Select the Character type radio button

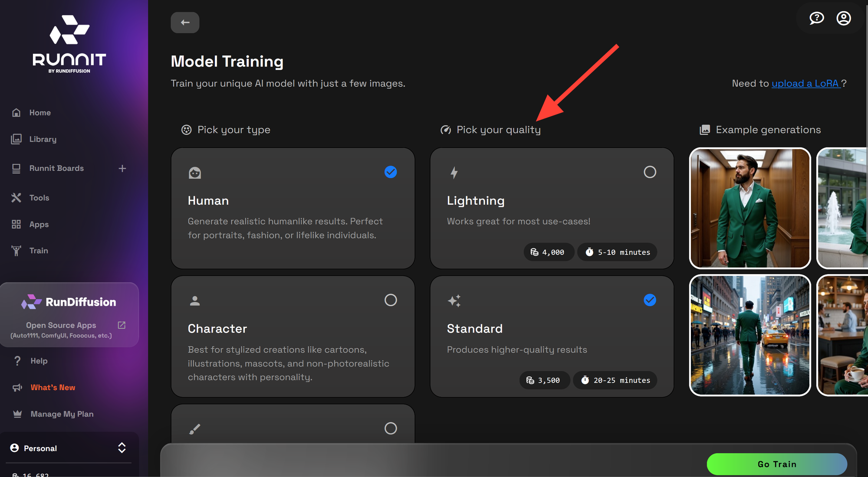click(391, 300)
